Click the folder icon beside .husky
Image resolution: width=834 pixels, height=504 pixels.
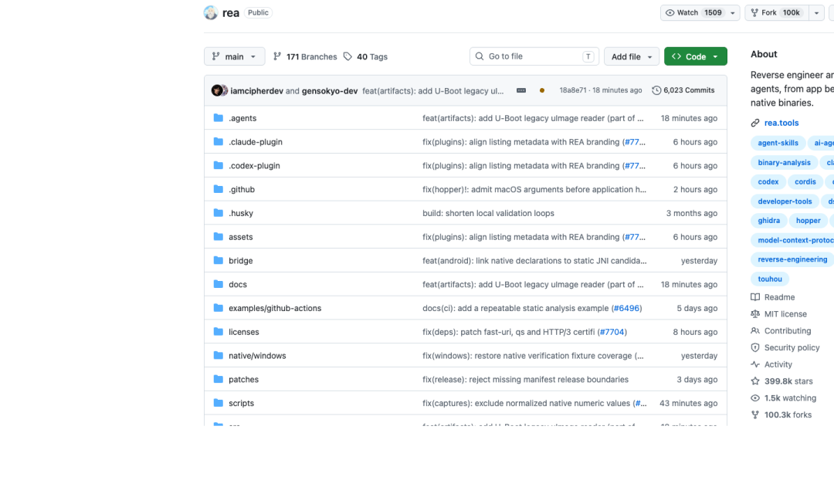[218, 213]
